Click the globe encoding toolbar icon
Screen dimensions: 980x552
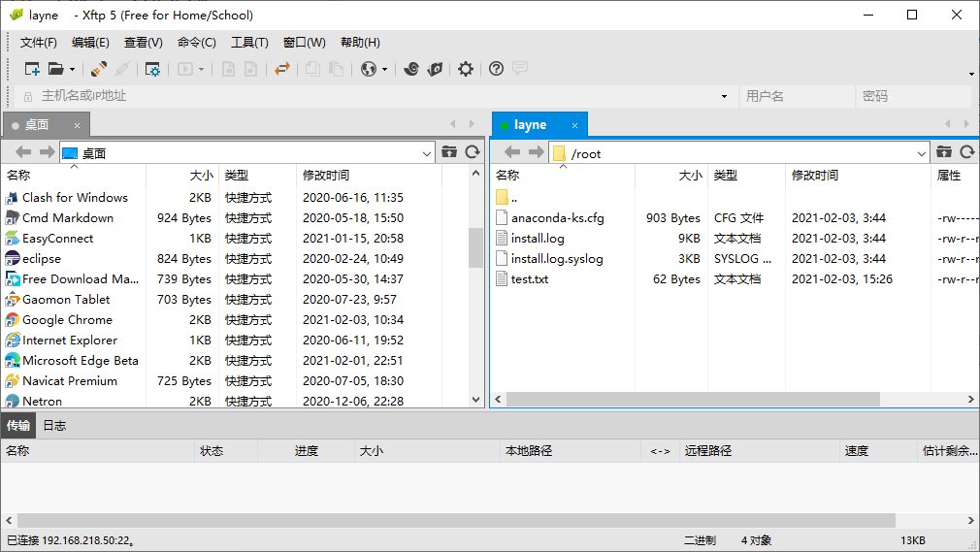pos(368,69)
